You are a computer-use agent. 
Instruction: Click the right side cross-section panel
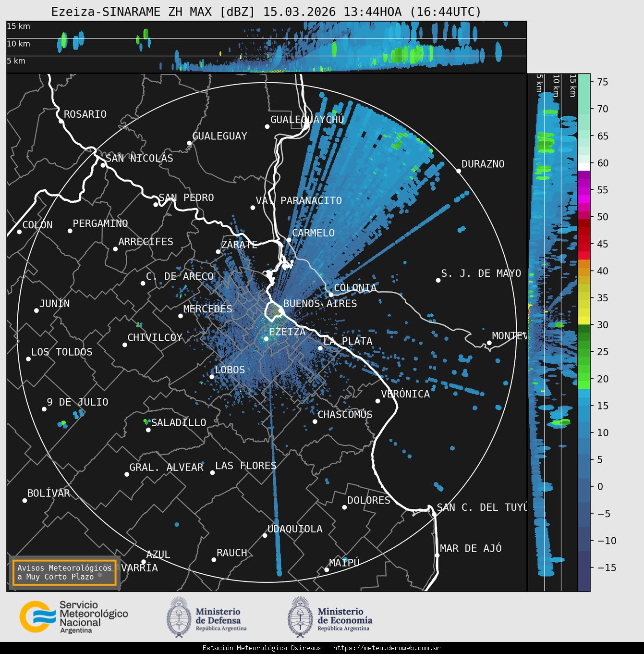[x=552, y=332]
